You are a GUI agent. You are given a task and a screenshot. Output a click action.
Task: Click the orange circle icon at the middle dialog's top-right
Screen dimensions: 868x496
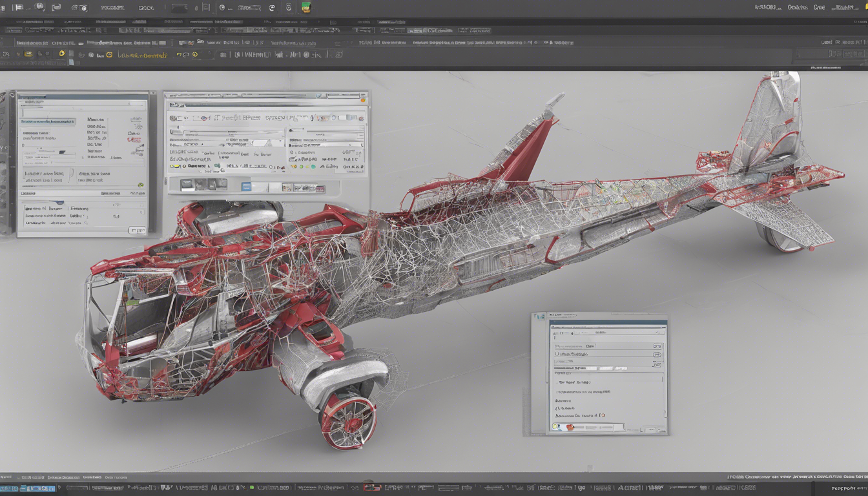click(363, 100)
